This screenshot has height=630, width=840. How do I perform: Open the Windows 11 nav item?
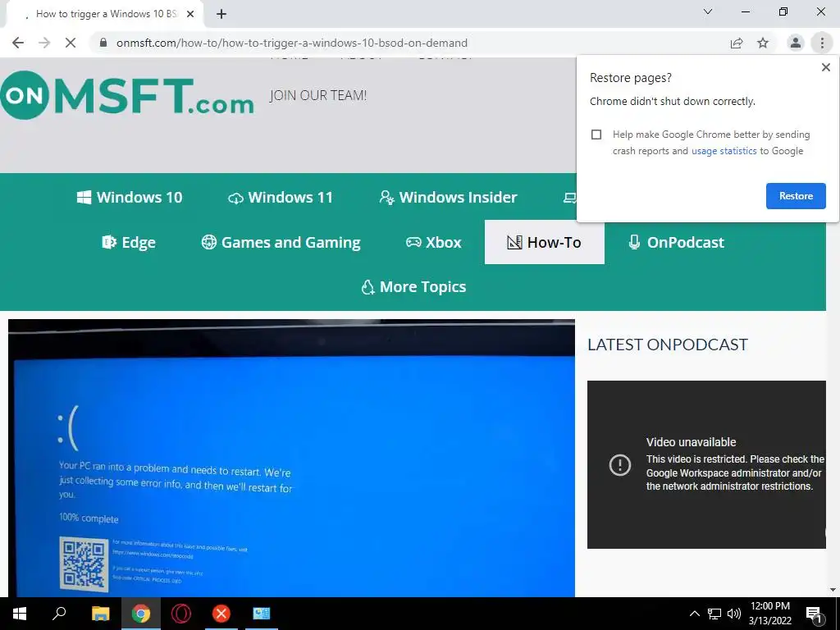point(281,197)
